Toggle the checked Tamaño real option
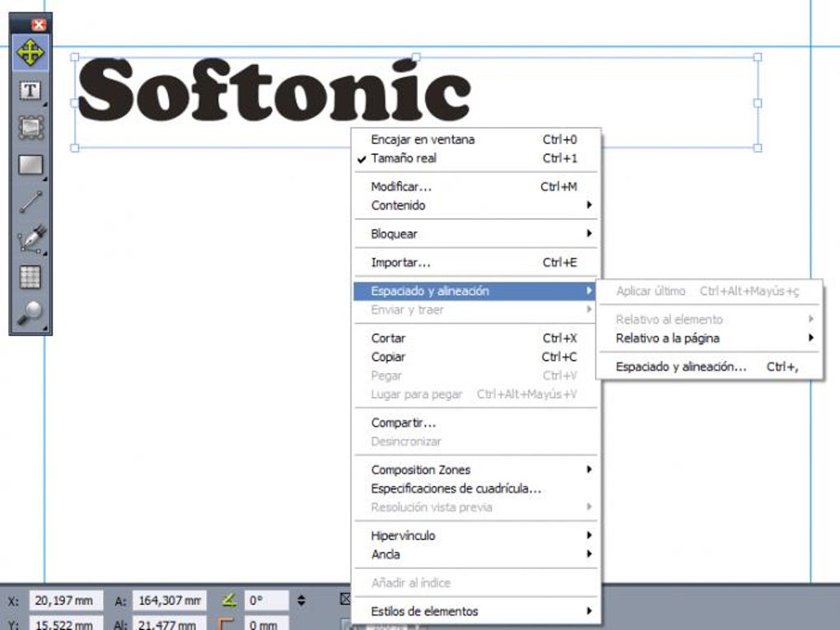 tap(476, 159)
